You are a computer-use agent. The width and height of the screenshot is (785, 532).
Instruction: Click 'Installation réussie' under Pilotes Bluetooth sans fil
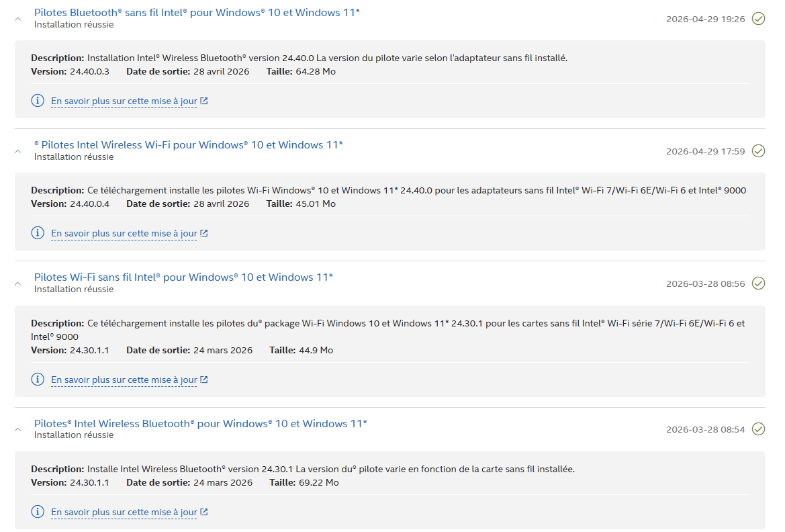tap(74, 25)
